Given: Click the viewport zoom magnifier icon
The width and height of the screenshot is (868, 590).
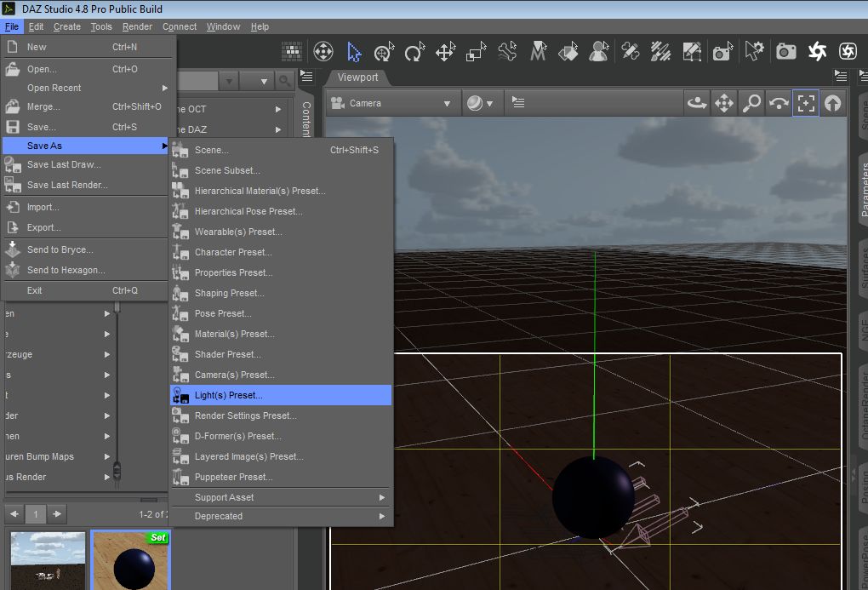Looking at the screenshot, I should 751,103.
